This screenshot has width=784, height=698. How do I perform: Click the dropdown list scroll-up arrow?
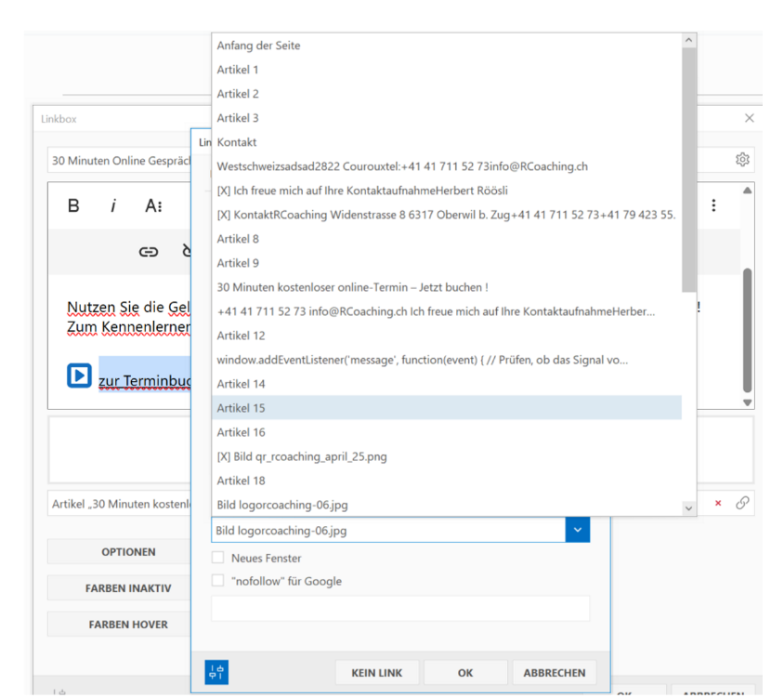[x=689, y=40]
